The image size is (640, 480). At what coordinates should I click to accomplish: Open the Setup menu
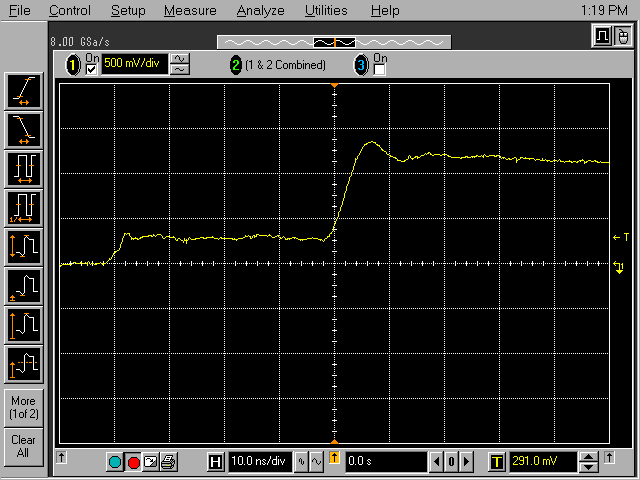(128, 10)
